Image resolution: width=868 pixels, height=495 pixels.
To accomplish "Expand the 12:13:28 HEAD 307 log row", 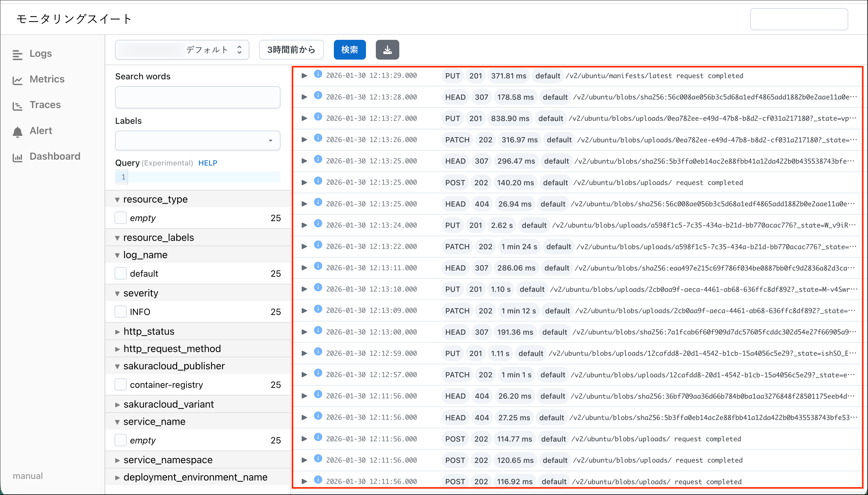I will pyautogui.click(x=304, y=97).
